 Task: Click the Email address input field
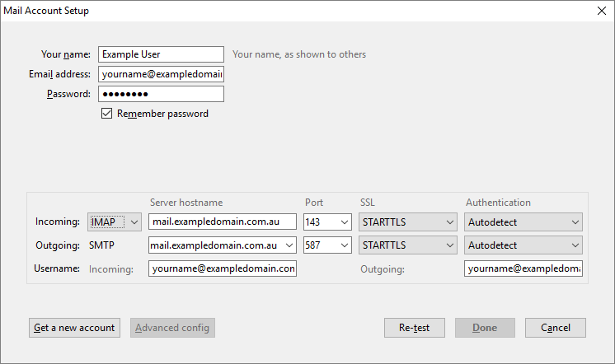pos(161,74)
